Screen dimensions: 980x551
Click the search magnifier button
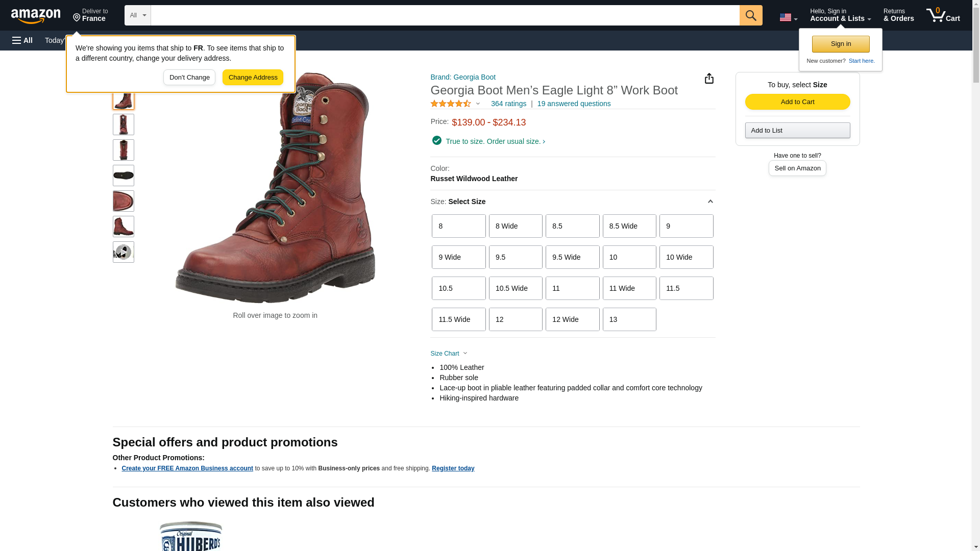[x=750, y=15]
